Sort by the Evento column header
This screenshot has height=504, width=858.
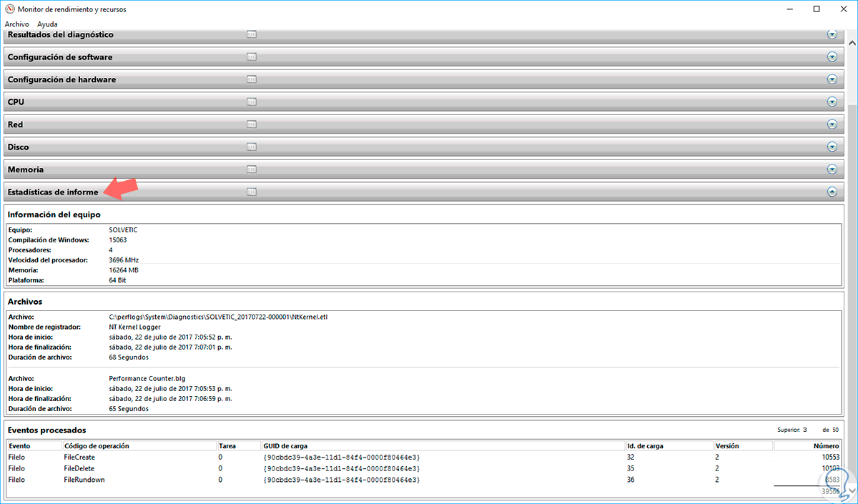[x=34, y=445]
